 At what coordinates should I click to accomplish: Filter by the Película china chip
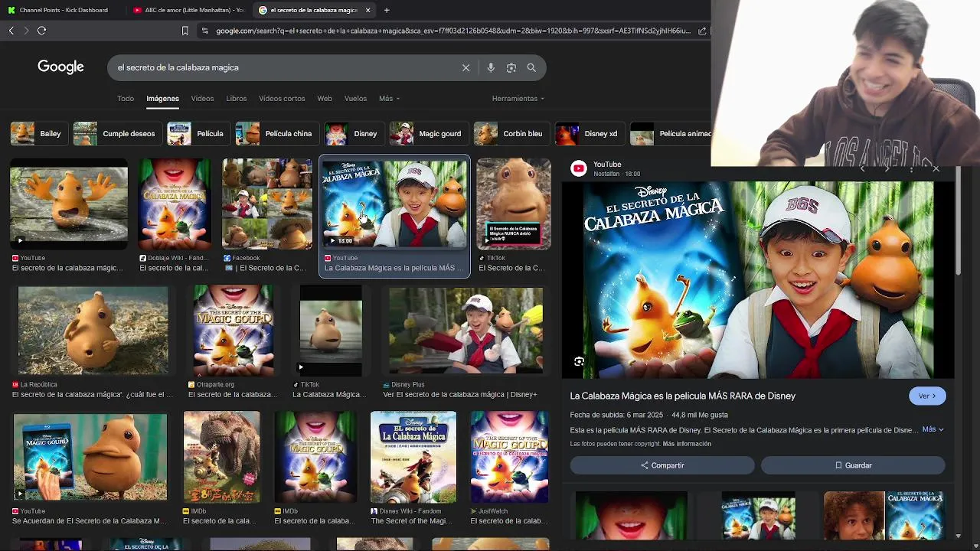point(276,133)
